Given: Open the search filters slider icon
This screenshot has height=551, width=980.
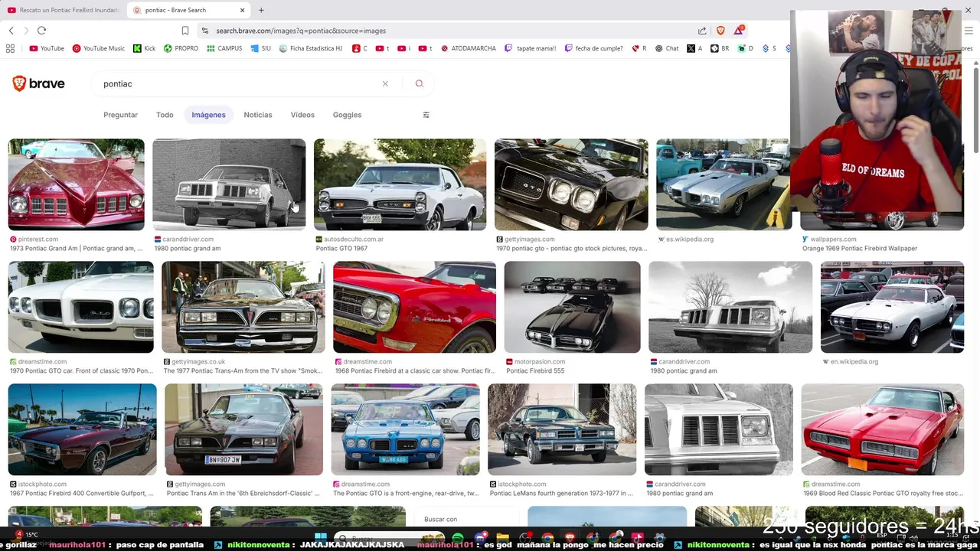Looking at the screenshot, I should (x=426, y=115).
